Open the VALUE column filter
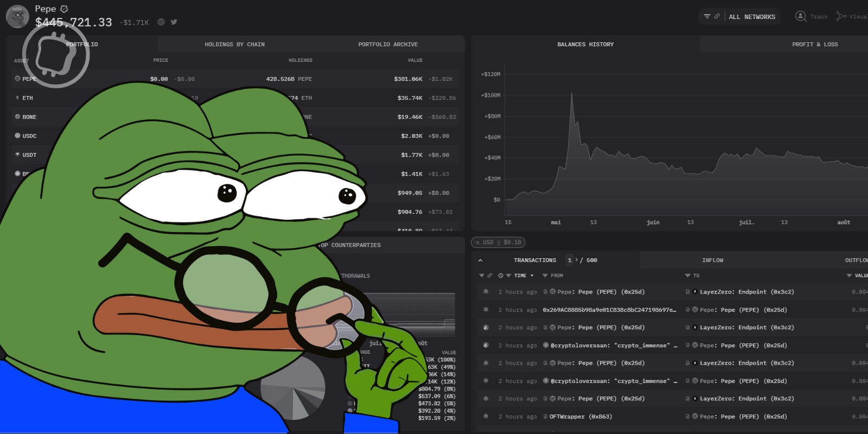 [849, 276]
